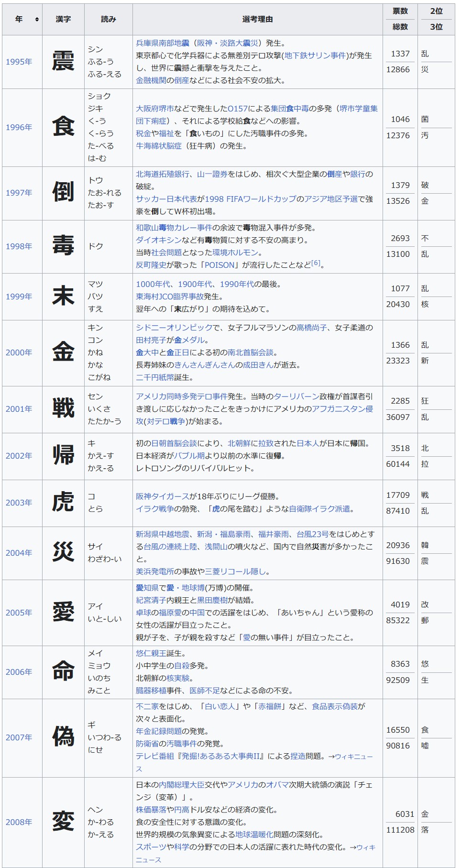Select the 読み column header
The width and height of the screenshot is (461, 868).
tap(109, 19)
